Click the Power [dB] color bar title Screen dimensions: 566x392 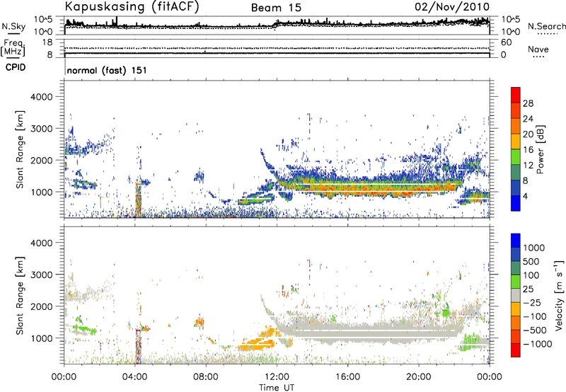[541, 149]
